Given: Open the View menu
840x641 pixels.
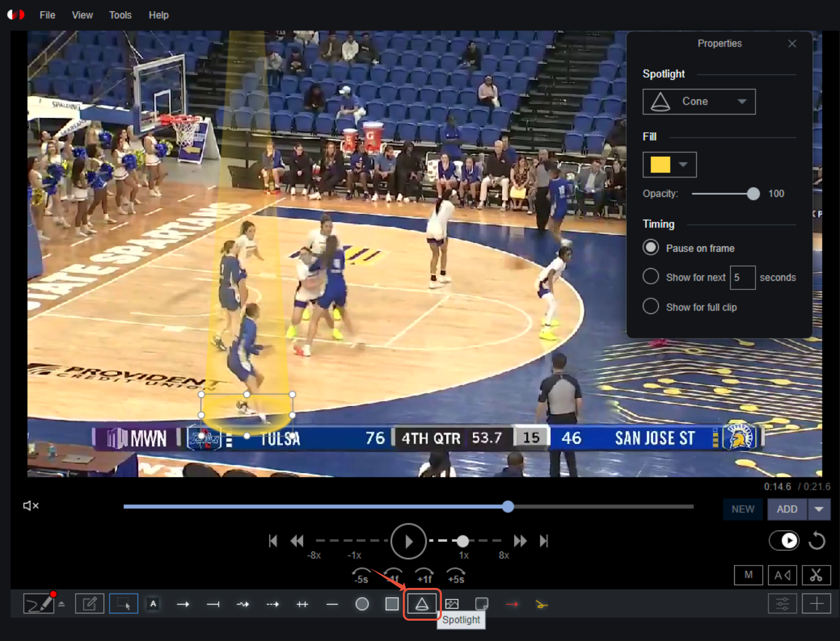Looking at the screenshot, I should coord(82,15).
